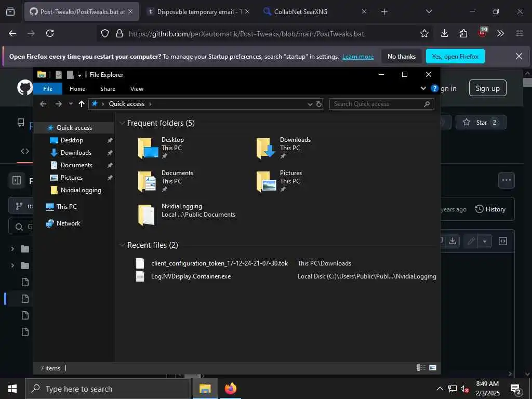
Task: Click Properties icon in Quick Access Toolbar
Action: [59, 75]
